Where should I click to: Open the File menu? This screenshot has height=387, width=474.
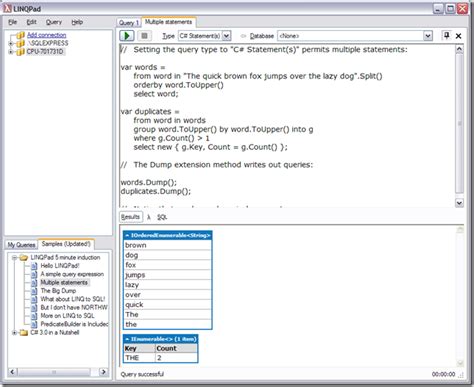[x=13, y=22]
